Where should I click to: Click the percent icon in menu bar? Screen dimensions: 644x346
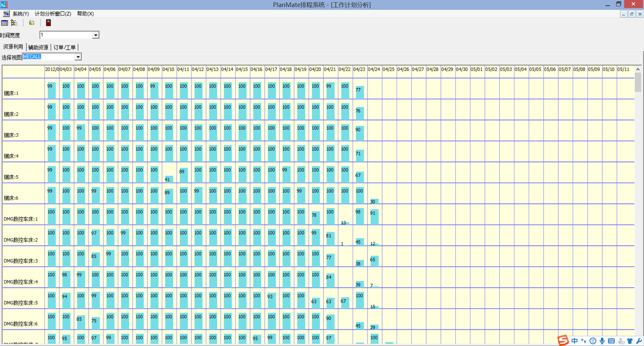(x=6, y=14)
